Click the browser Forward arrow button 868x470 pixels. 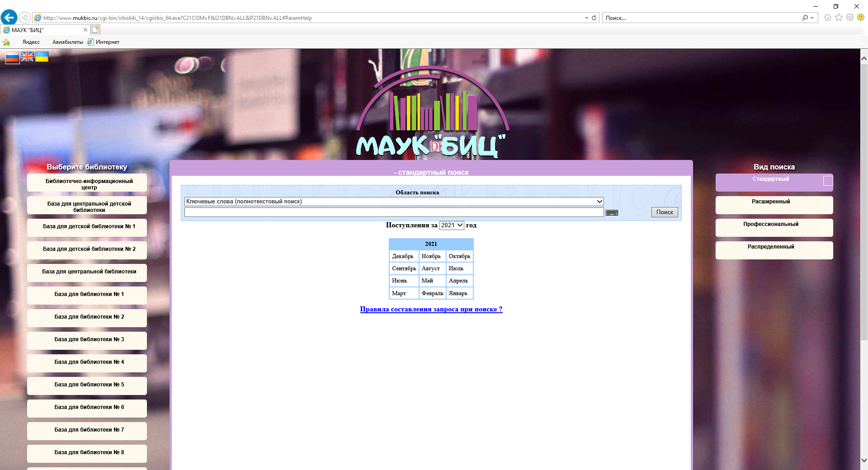coord(25,18)
